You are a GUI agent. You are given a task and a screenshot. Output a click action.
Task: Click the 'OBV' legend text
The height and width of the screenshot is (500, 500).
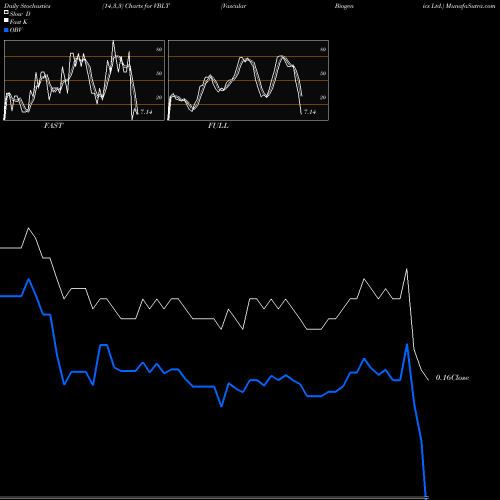click(16, 30)
